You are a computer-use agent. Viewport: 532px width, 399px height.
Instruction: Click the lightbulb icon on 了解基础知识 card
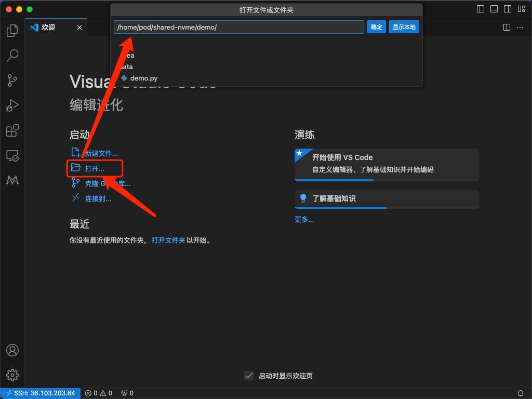pos(303,198)
